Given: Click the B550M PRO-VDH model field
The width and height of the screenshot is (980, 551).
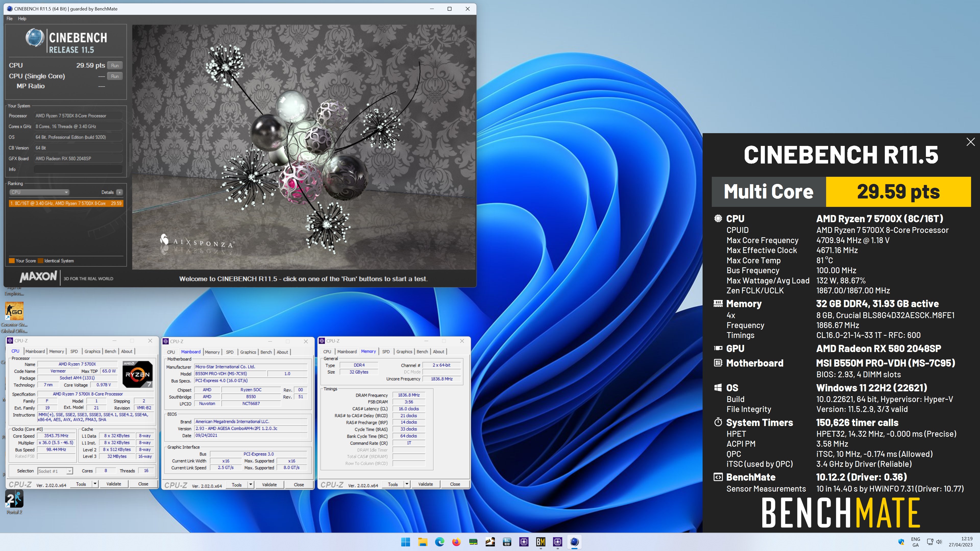Looking at the screenshot, I should 230,374.
